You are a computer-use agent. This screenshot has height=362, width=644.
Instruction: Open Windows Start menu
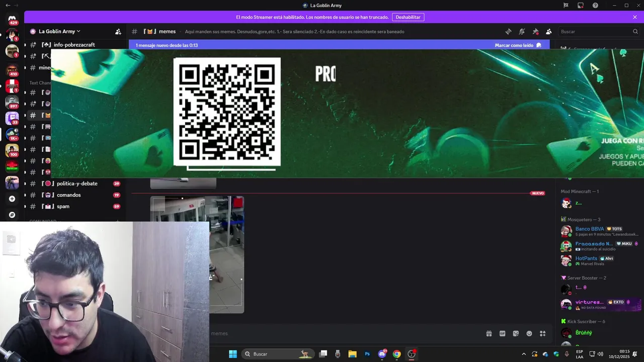[x=233, y=354]
